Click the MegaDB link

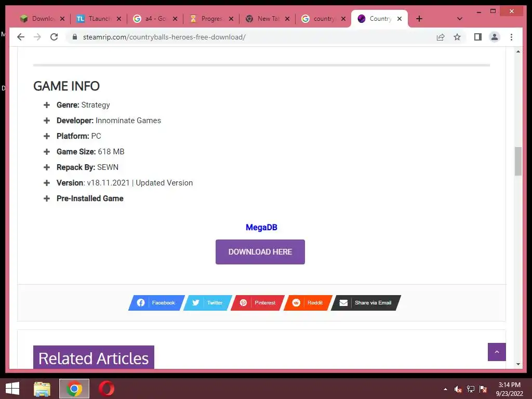[x=261, y=228]
